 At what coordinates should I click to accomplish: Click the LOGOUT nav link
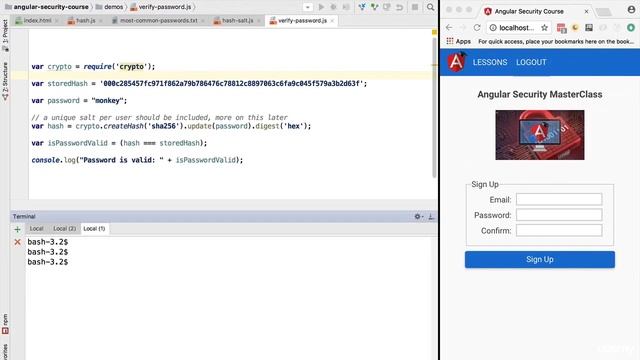(531, 62)
